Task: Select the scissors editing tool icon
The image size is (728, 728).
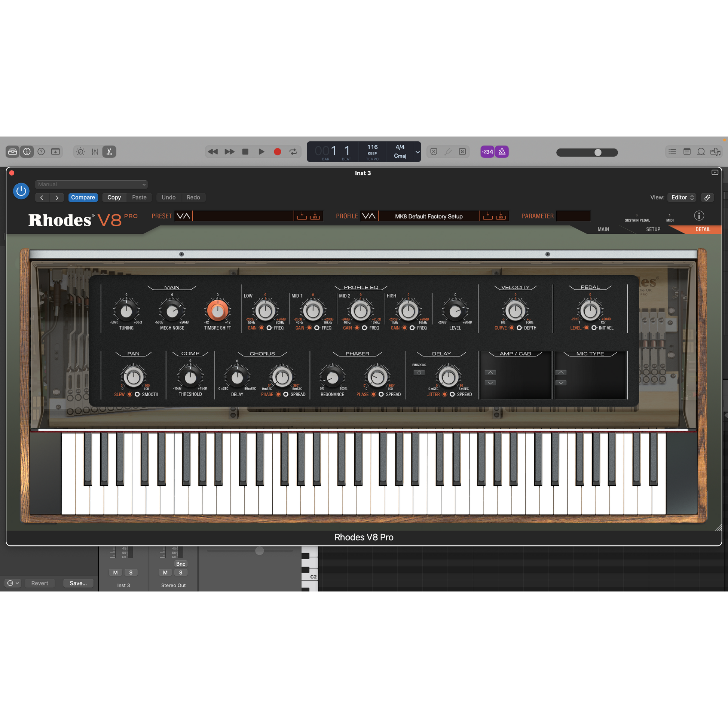Action: pyautogui.click(x=109, y=152)
